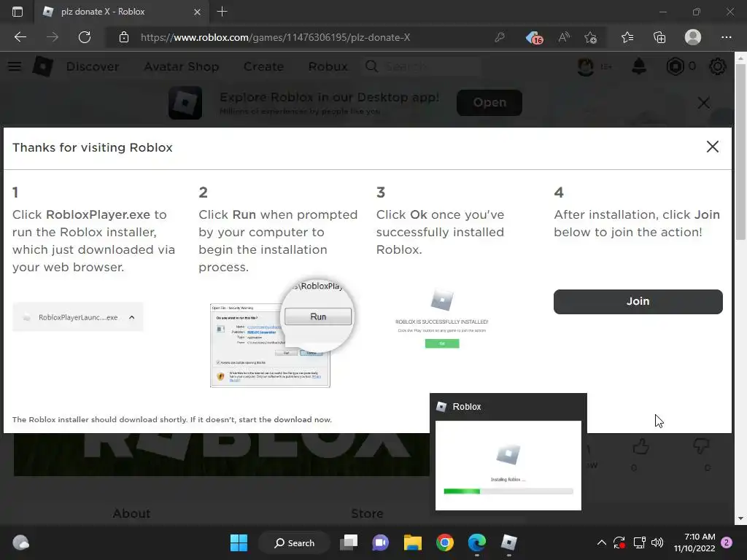This screenshot has height=560, width=747.
Task: Open File Explorer on taskbar
Action: pos(413,542)
